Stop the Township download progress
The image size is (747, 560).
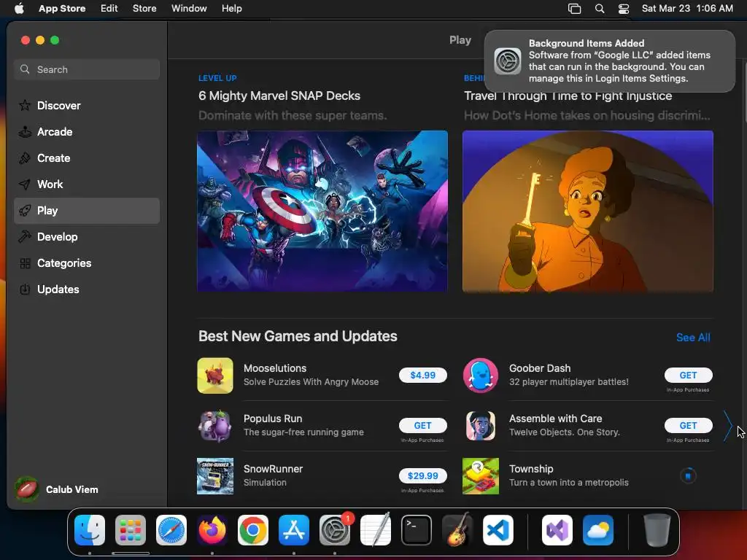click(688, 475)
